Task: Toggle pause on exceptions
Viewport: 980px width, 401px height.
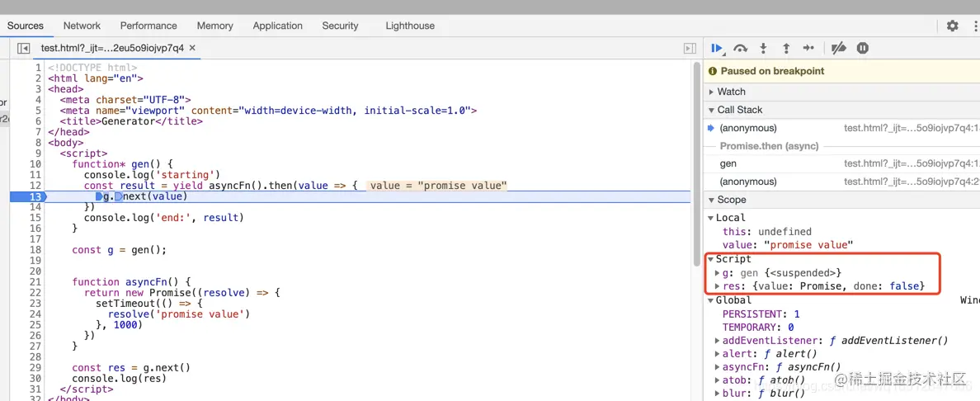Action: [x=863, y=48]
